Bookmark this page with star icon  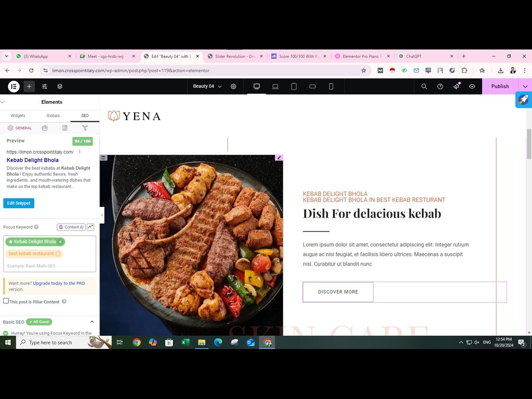pos(364,71)
